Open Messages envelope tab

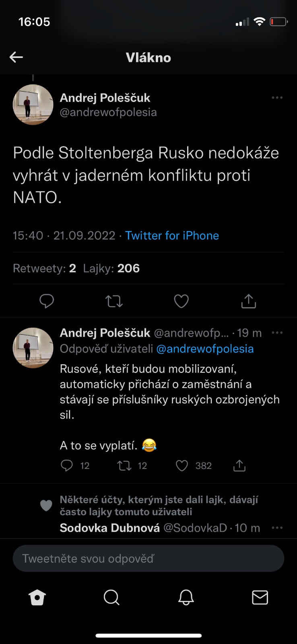pyautogui.click(x=260, y=598)
